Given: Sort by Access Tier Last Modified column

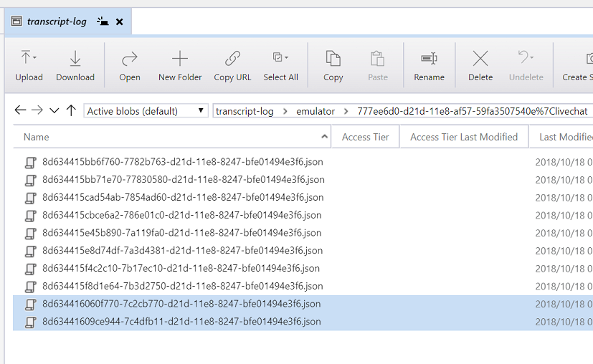Looking at the screenshot, I should point(464,137).
